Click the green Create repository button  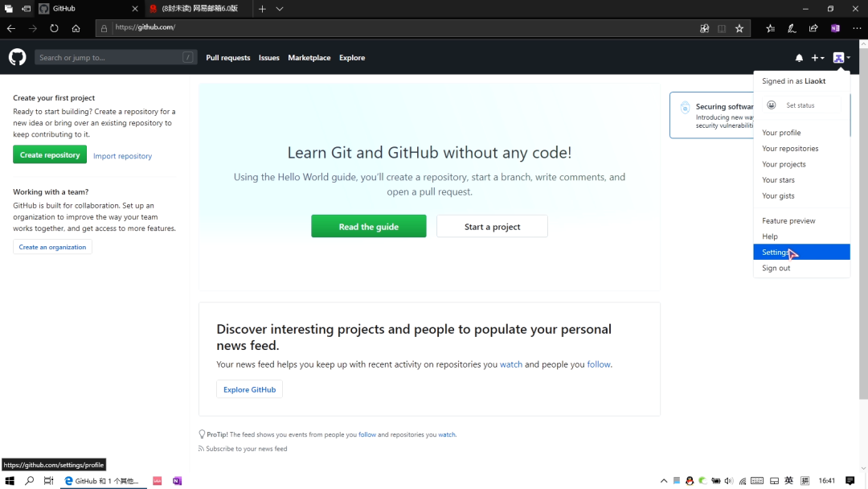point(50,154)
